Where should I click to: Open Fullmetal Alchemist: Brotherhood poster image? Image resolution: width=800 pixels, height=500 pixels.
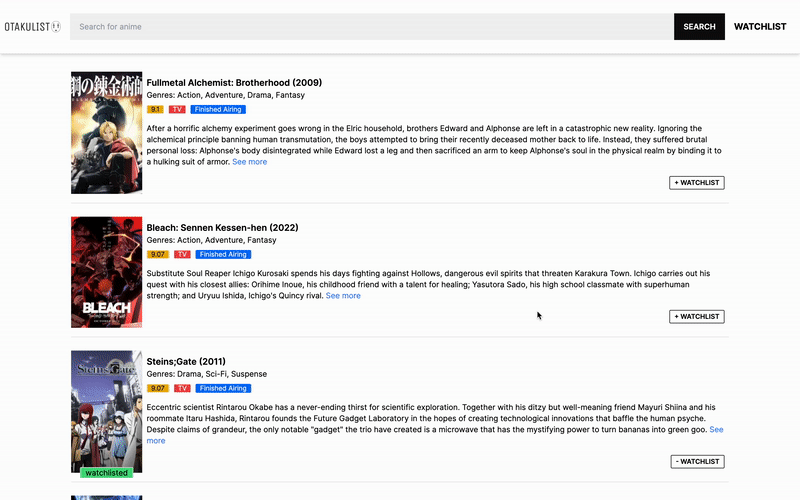point(107,133)
